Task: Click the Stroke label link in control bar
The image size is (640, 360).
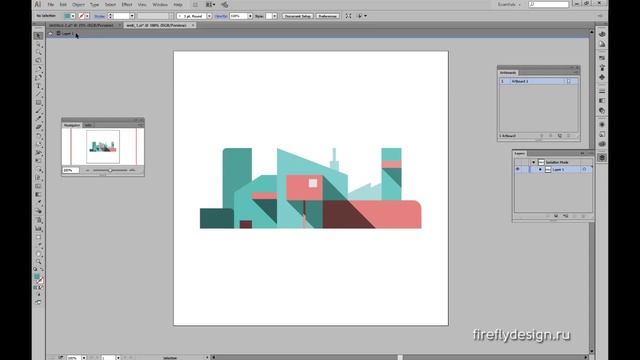Action: [x=99, y=16]
